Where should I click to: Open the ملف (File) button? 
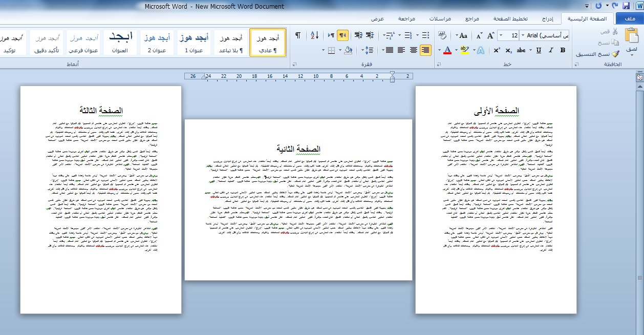coord(630,19)
